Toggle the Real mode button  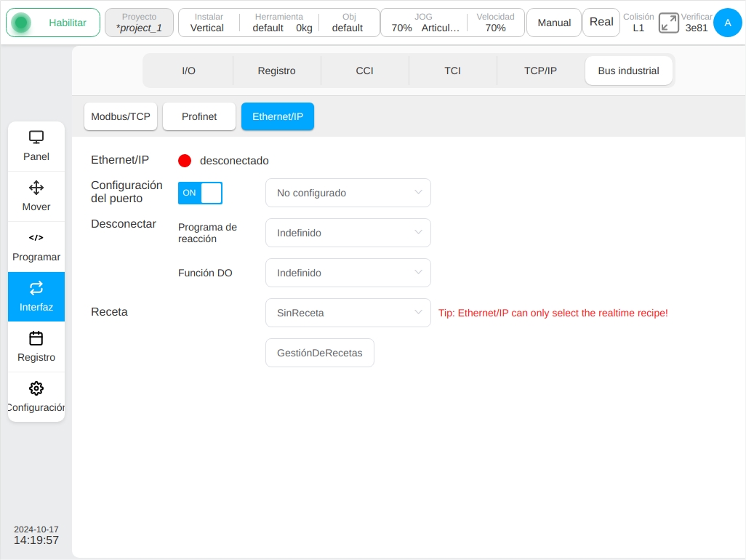(x=601, y=23)
